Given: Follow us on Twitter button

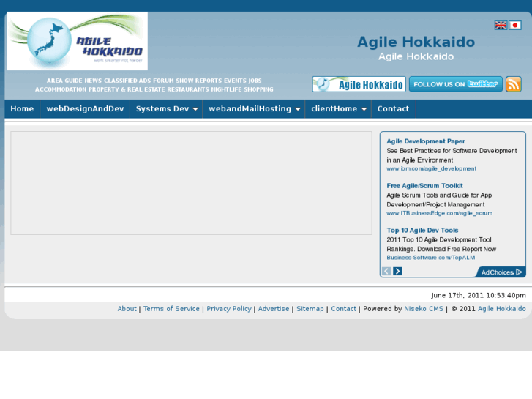Looking at the screenshot, I should 456,84.
